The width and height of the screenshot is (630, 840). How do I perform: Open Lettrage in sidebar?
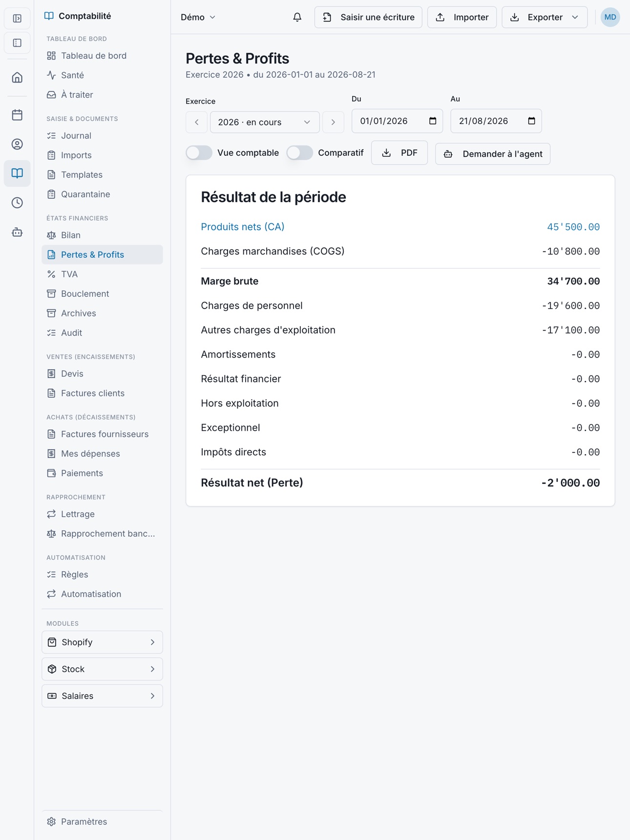pyautogui.click(x=102, y=514)
